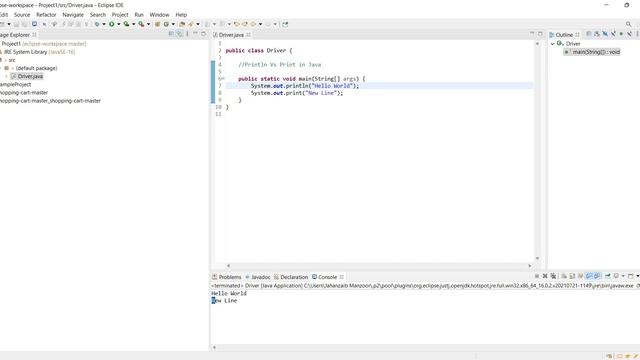Open the Debug button dropdown arrow
This screenshot has height=360, width=640.
click(104, 24)
